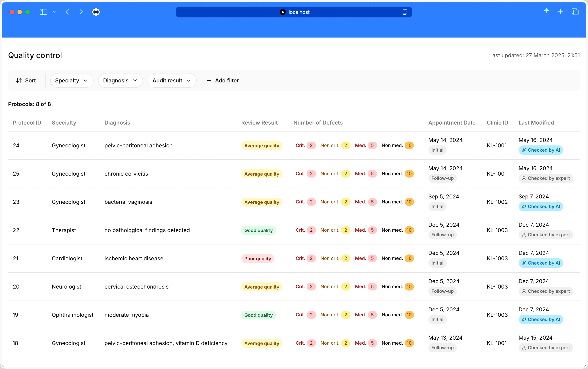Click the reader icon in address bar
Image resolution: width=588 pixels, height=369 pixels.
tap(405, 12)
